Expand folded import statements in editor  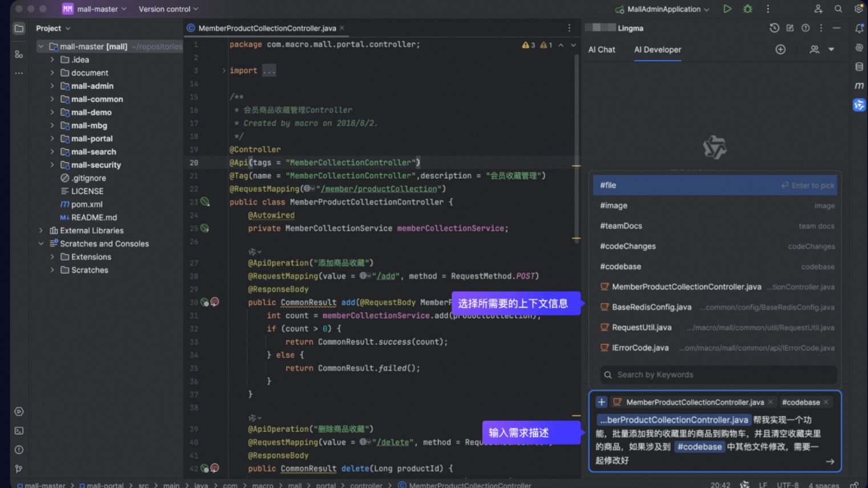tap(269, 71)
